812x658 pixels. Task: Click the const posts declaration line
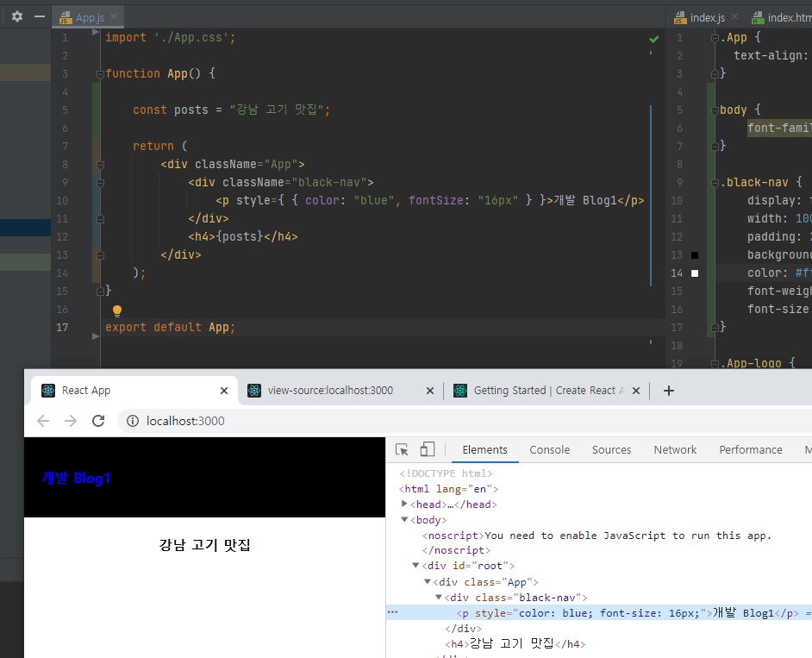click(232, 110)
